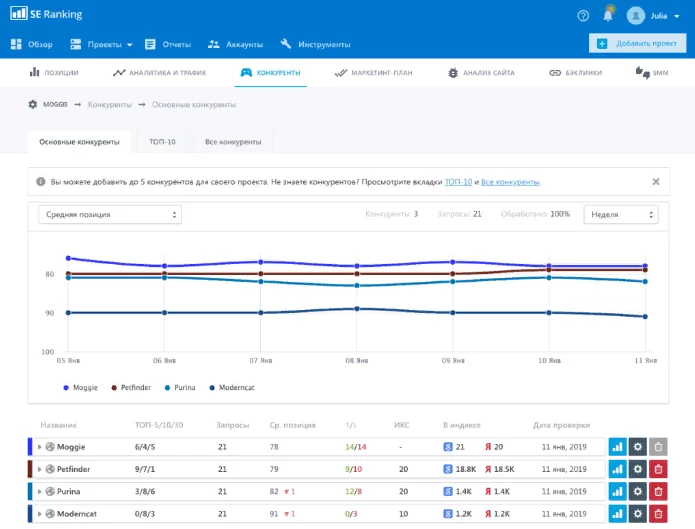Expand the Purina row

tap(39, 491)
